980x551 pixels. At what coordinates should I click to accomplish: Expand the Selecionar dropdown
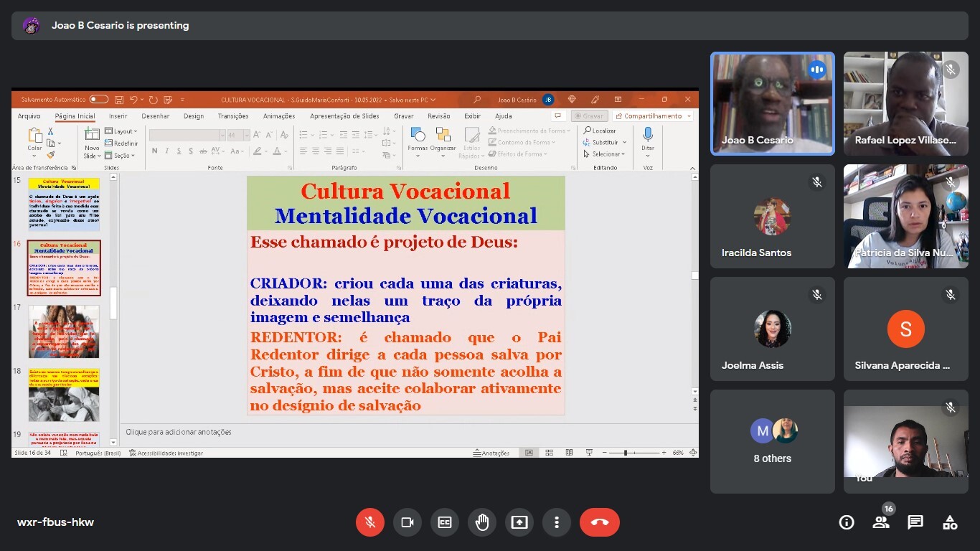point(604,154)
